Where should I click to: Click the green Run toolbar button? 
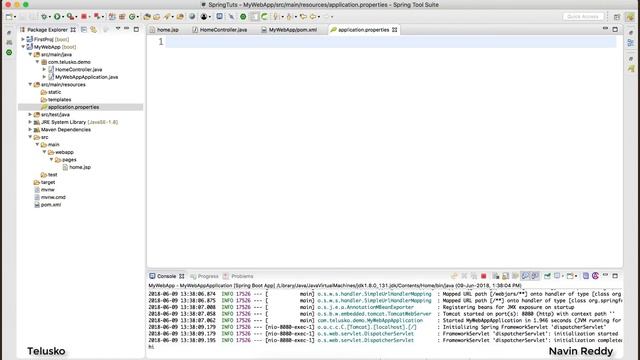[x=57, y=17]
